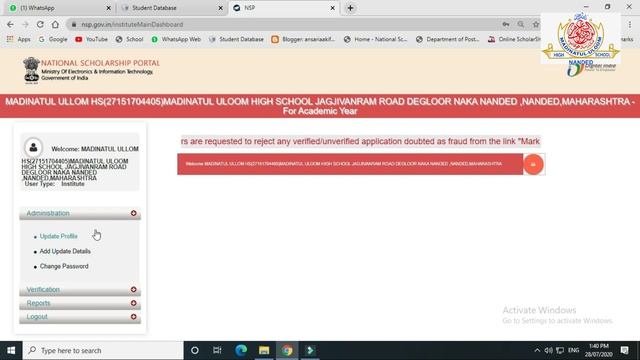Click the Type here to search box

(x=103, y=351)
